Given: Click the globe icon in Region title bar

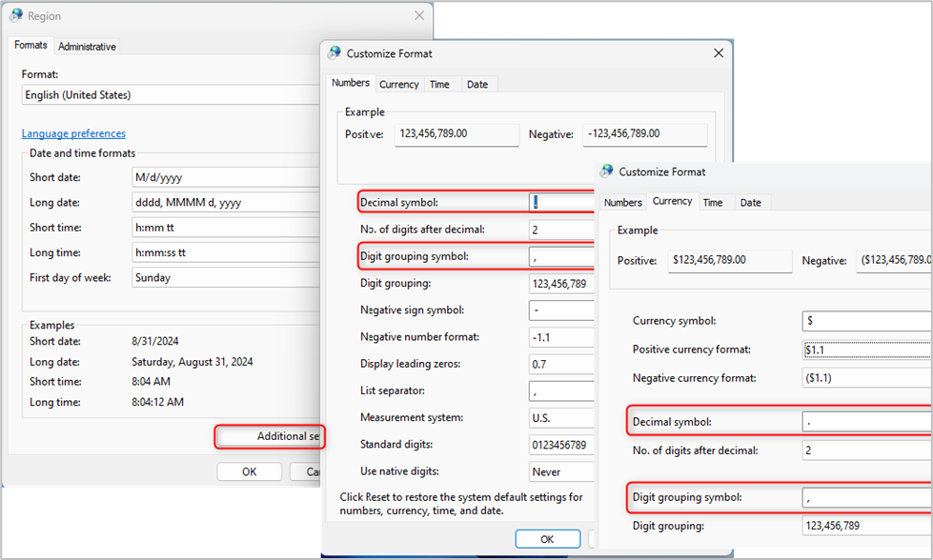Looking at the screenshot, I should click(x=16, y=16).
